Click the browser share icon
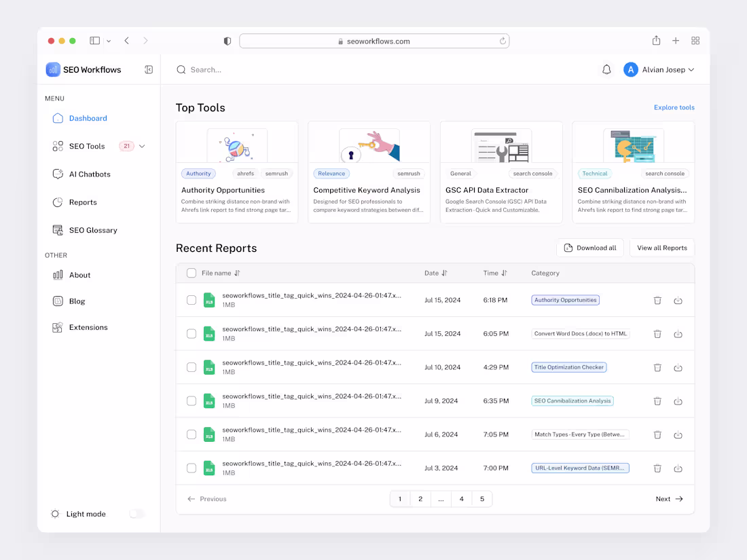This screenshot has width=747, height=560. click(657, 41)
